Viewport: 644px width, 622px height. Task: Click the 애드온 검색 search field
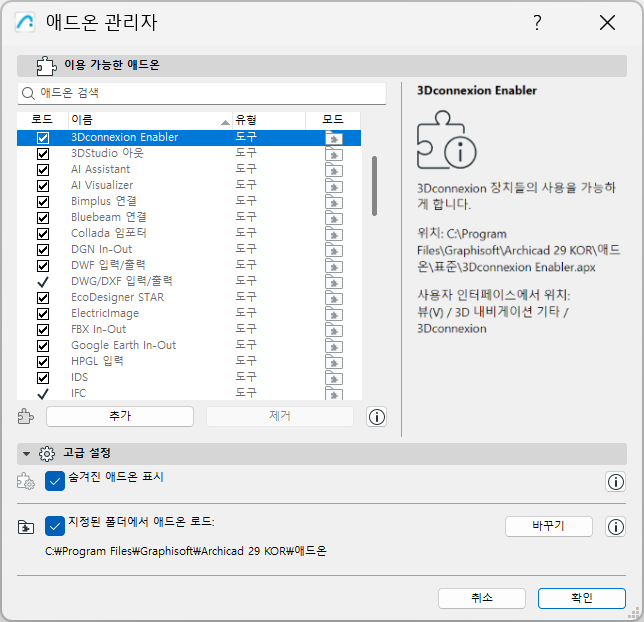tap(202, 93)
